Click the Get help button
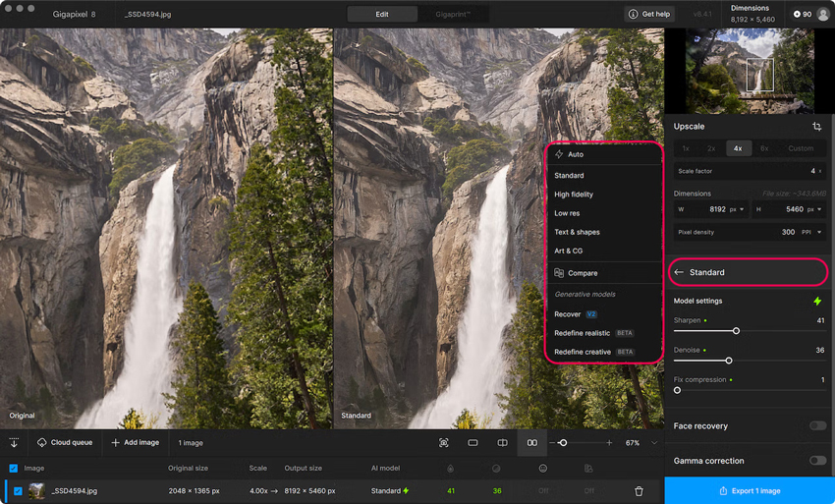This screenshot has height=504, width=835. [x=649, y=15]
